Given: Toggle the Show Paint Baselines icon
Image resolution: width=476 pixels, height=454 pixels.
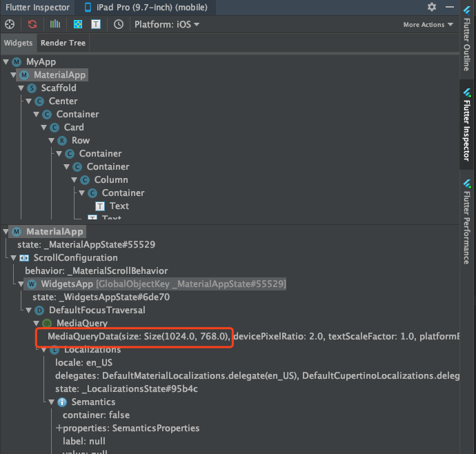Looking at the screenshot, I should point(96,24).
